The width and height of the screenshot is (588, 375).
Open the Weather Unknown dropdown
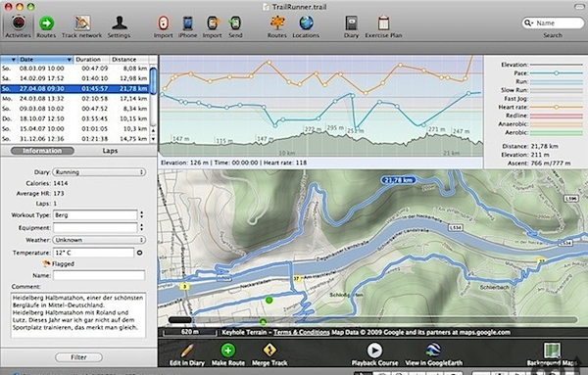tap(99, 240)
